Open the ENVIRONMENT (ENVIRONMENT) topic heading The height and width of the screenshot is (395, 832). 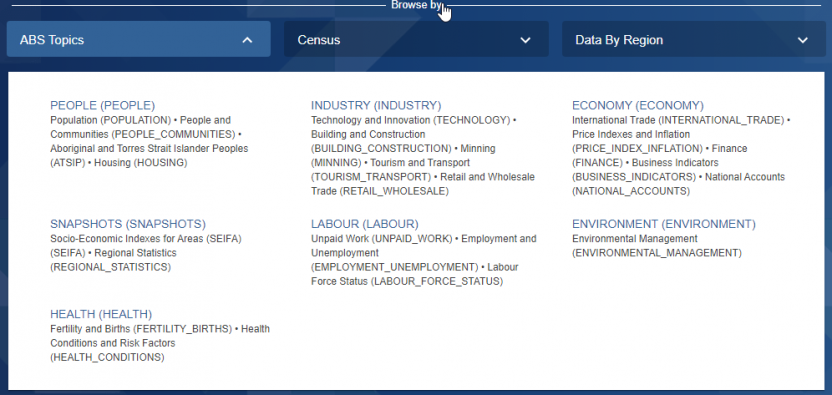click(x=663, y=224)
